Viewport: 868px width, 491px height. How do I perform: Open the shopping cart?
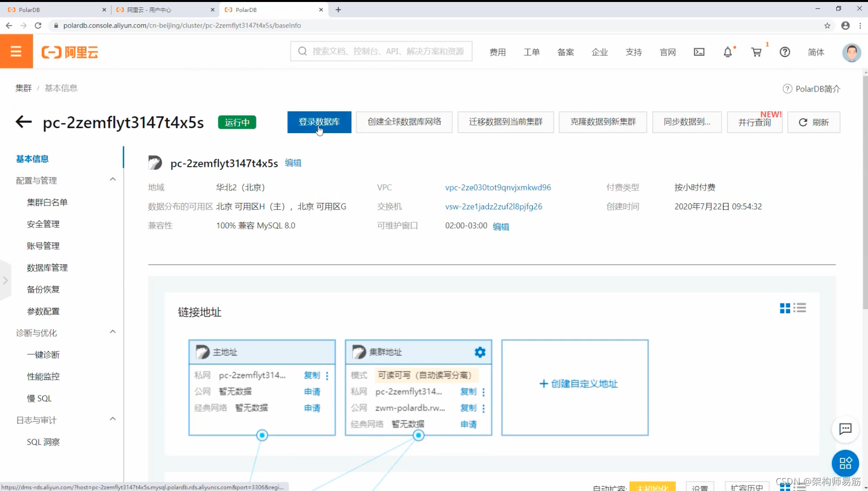pyautogui.click(x=756, y=52)
